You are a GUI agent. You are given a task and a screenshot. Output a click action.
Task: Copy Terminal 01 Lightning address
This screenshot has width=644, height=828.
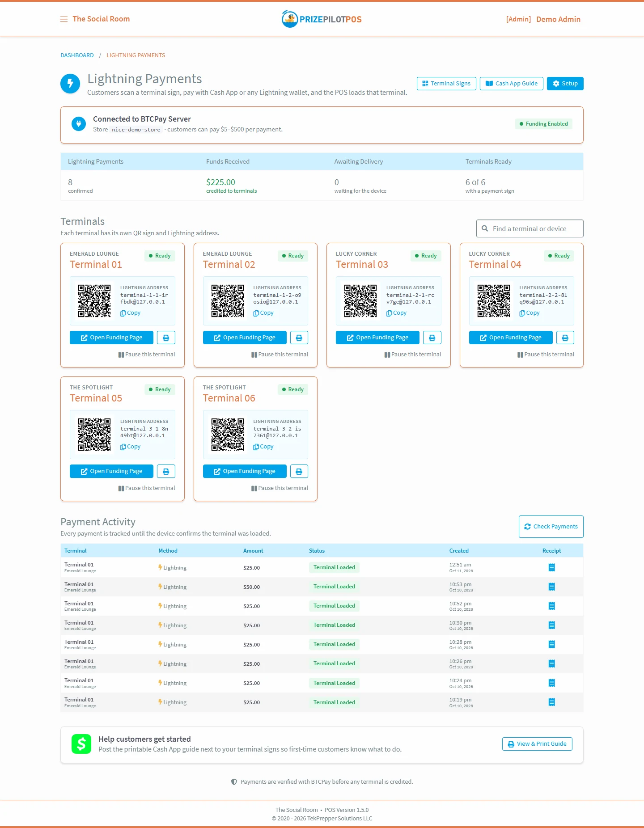point(131,313)
